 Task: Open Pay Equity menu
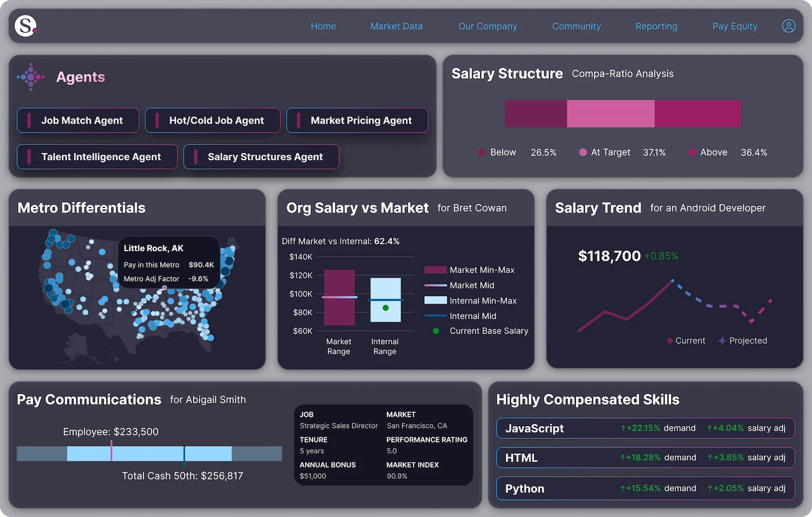[734, 26]
